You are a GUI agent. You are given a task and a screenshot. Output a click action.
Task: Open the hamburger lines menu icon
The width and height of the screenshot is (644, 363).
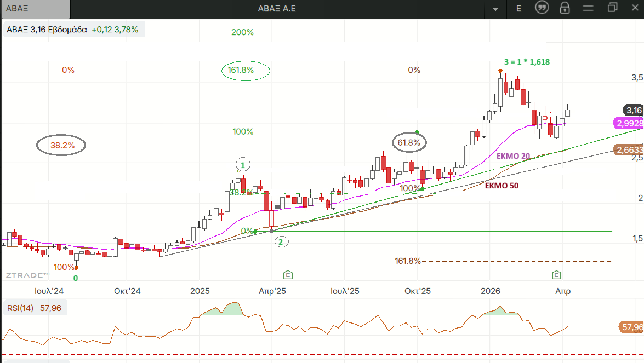(x=589, y=8)
